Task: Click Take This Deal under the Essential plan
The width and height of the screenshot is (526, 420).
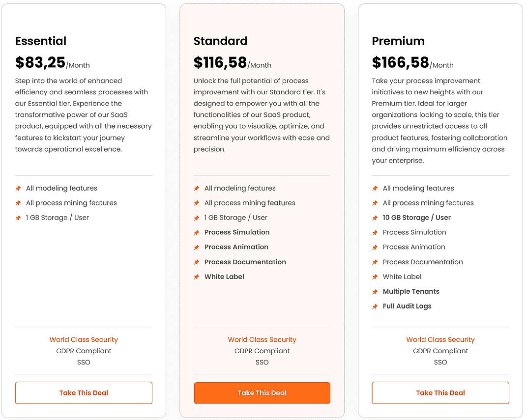Action: [84, 393]
